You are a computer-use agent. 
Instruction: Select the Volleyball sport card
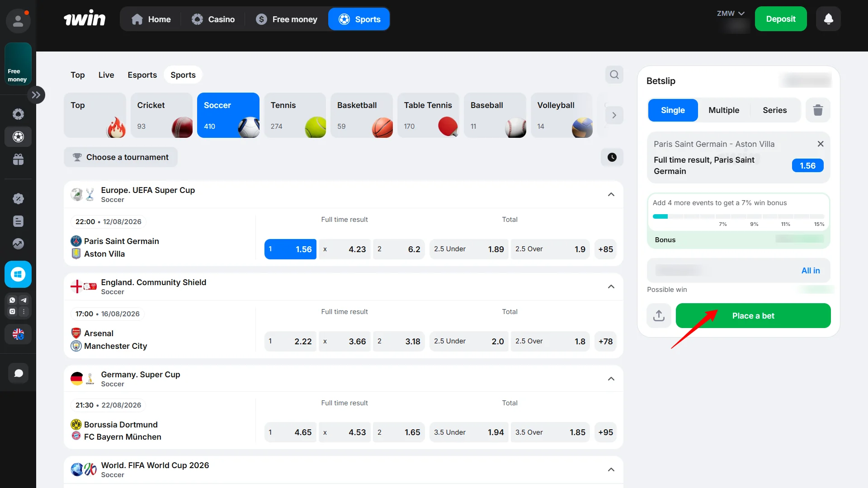pos(562,115)
